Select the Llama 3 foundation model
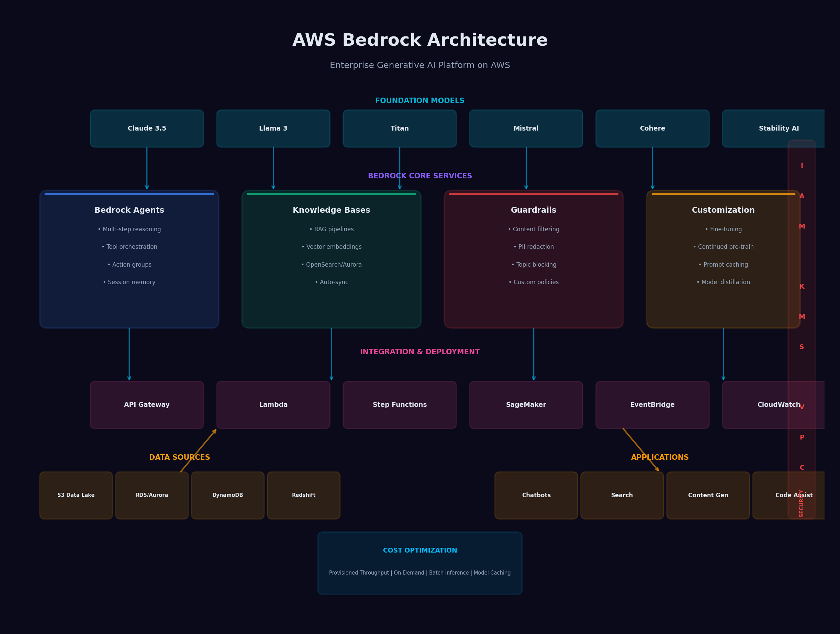 (x=273, y=129)
